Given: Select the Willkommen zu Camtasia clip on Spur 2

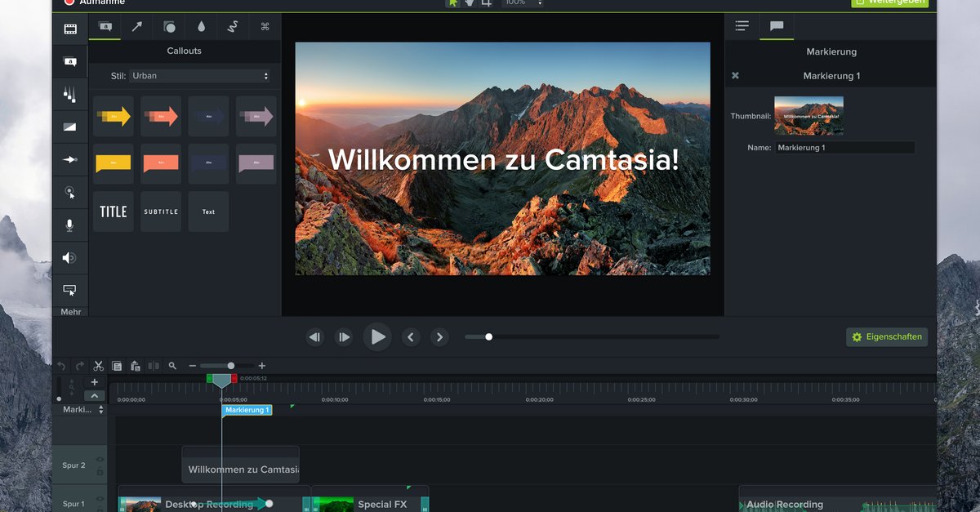Looking at the screenshot, I should pyautogui.click(x=241, y=465).
